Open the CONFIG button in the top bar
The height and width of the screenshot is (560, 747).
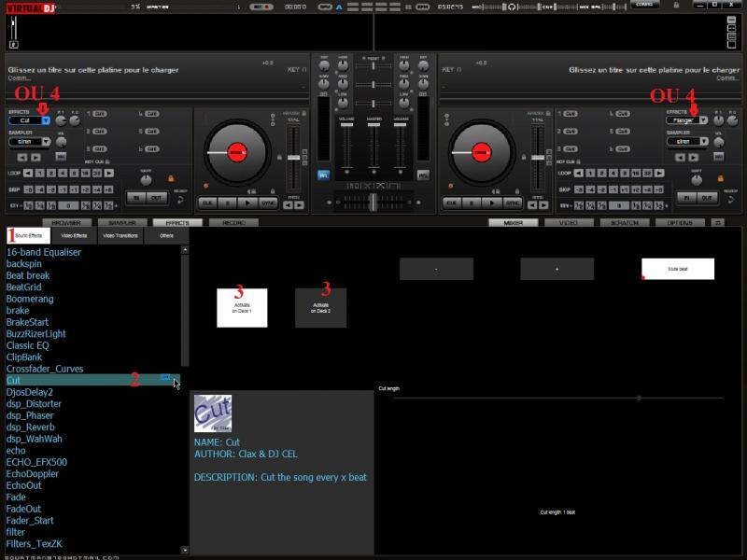coord(643,5)
